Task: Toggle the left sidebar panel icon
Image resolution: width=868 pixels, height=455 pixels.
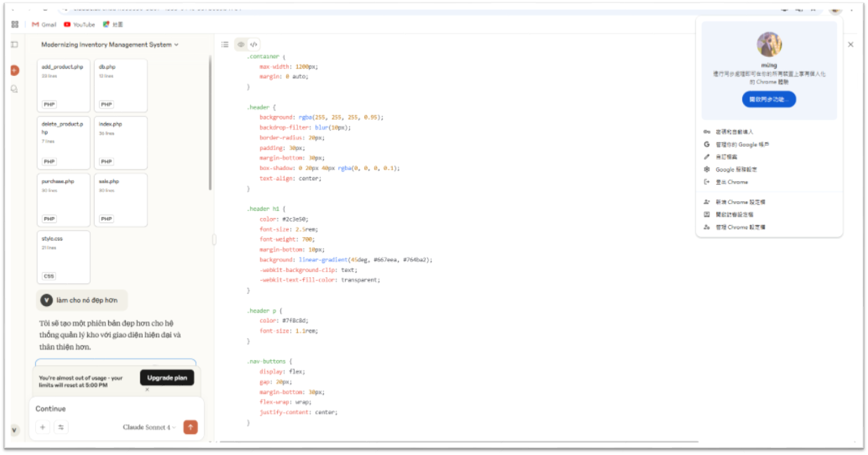Action: [x=14, y=44]
